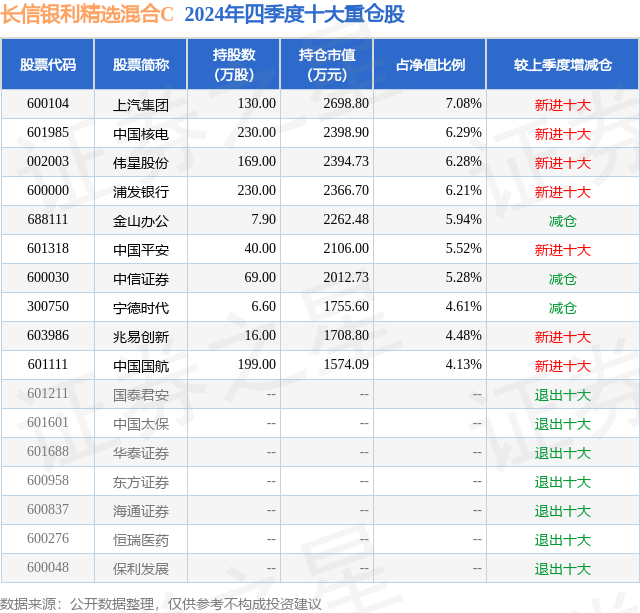Open stock code 603986 for 兆易创新
The width and height of the screenshot is (640, 613).
click(x=48, y=335)
